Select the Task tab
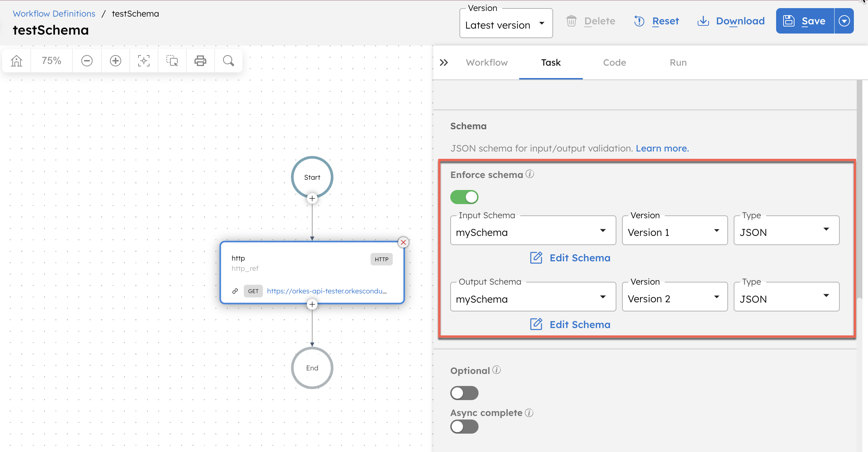The image size is (868, 452). tap(551, 63)
